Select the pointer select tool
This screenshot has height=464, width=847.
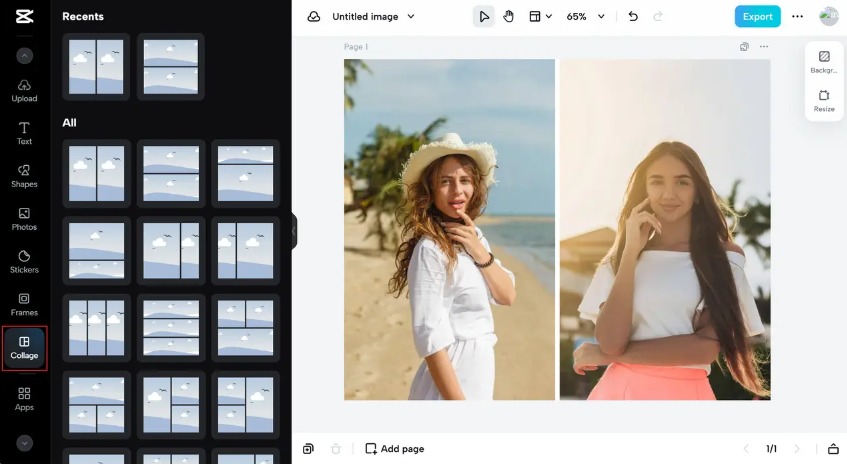point(483,17)
